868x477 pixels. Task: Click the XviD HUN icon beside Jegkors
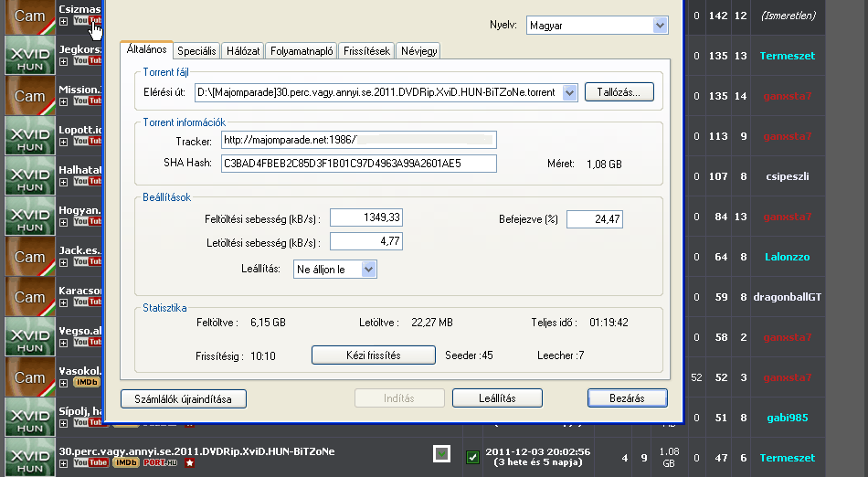(30, 56)
